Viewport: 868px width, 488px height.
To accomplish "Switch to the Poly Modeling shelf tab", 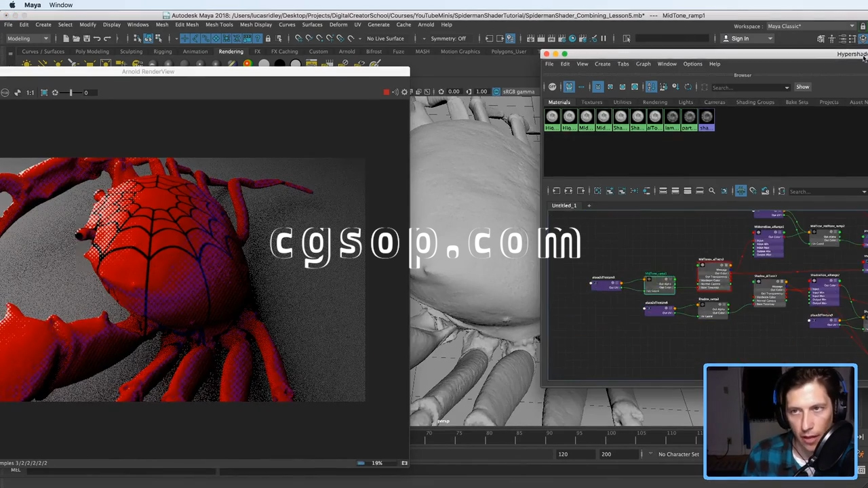I will coord(92,52).
